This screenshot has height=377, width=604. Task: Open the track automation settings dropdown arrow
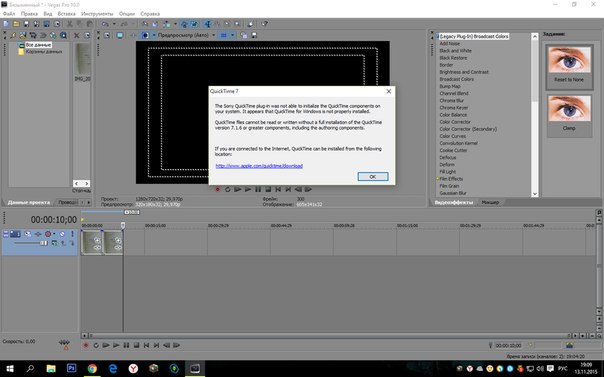(54, 234)
